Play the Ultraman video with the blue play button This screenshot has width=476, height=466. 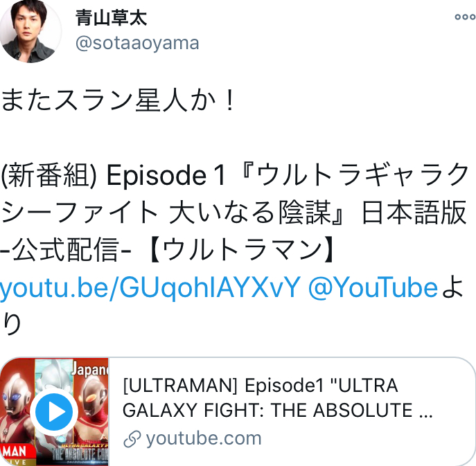pos(54,412)
